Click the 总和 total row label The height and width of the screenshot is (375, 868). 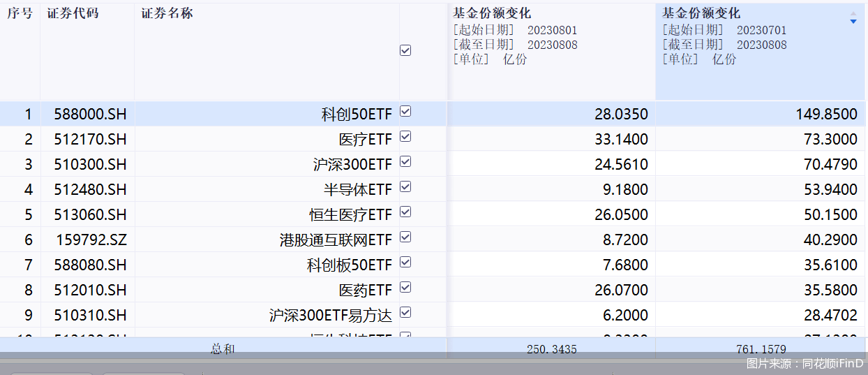tap(223, 349)
